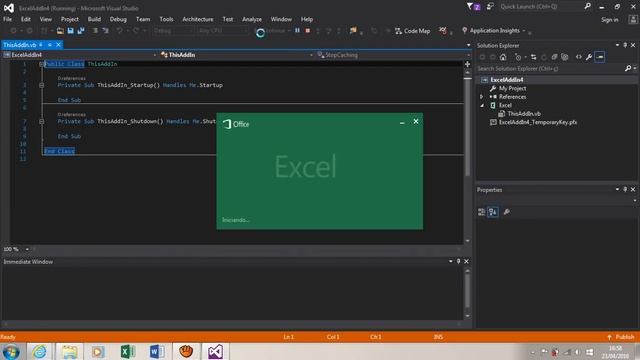The height and width of the screenshot is (360, 640).
Task: Expand the References node
Action: (481, 97)
